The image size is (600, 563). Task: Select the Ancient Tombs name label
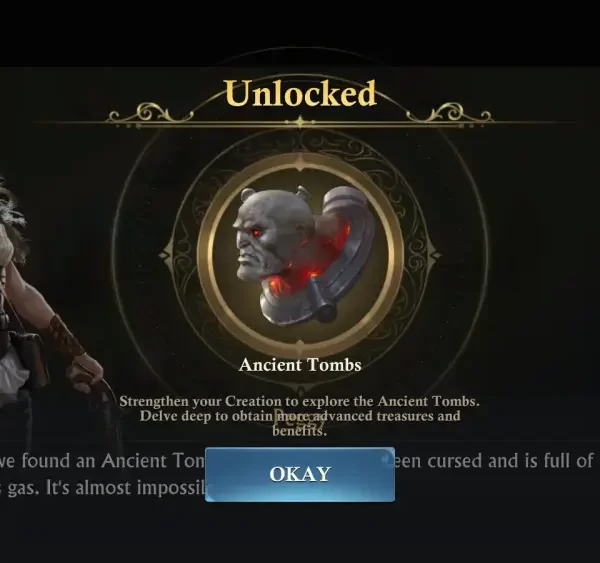(300, 365)
